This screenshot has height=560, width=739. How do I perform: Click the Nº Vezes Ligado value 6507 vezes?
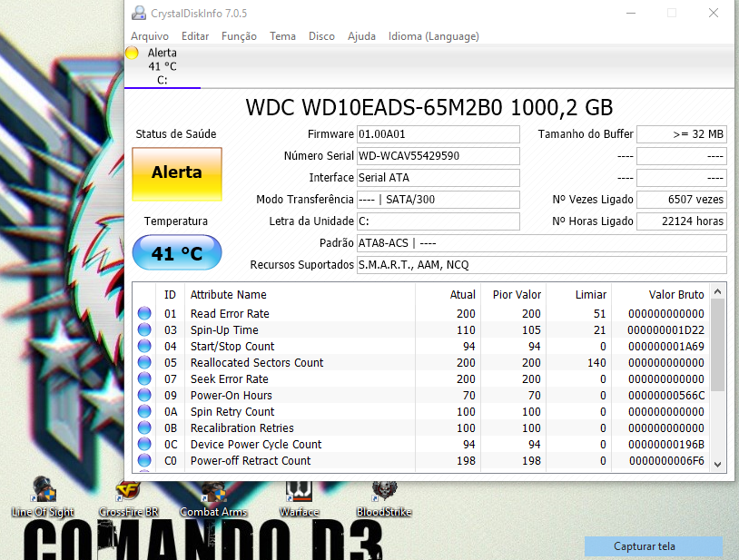[682, 200]
